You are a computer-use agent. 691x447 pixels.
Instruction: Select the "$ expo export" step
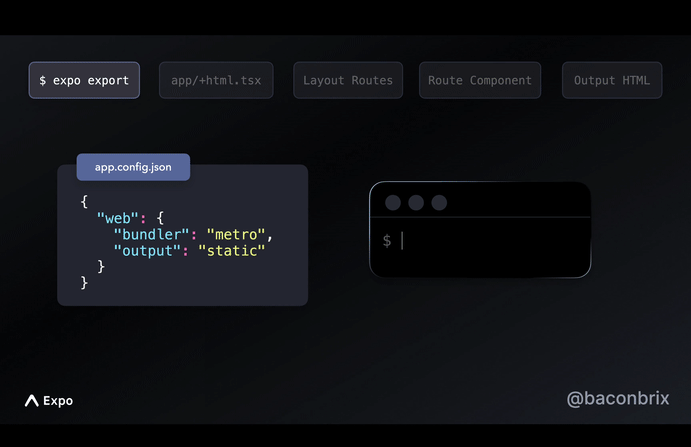click(x=84, y=80)
